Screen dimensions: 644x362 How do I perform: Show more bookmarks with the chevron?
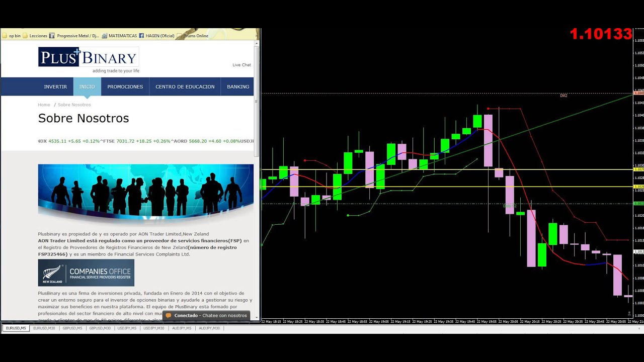257,36
